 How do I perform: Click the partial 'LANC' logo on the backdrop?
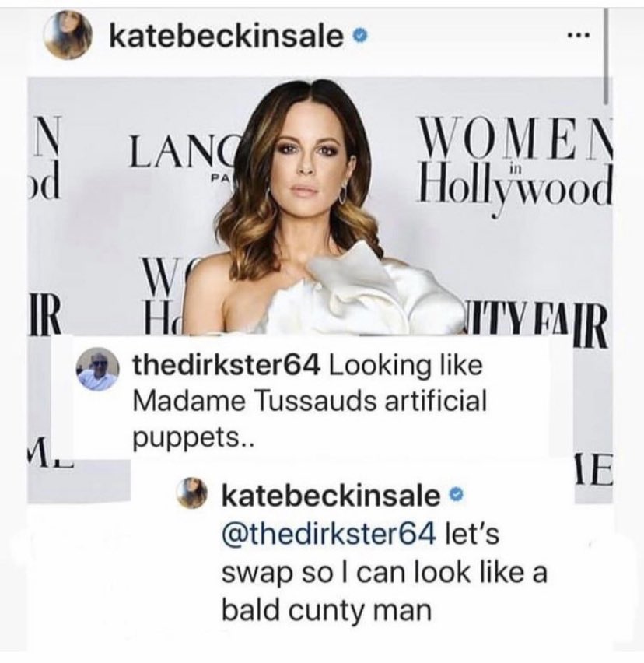click(186, 151)
